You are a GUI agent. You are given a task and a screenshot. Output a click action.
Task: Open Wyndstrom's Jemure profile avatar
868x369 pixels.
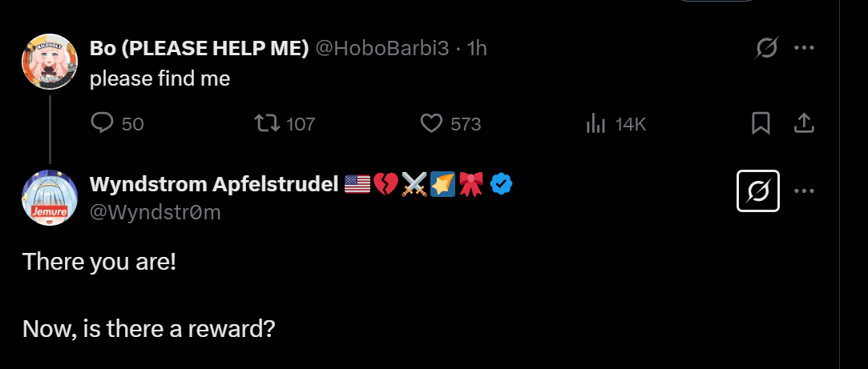pyautogui.click(x=50, y=197)
